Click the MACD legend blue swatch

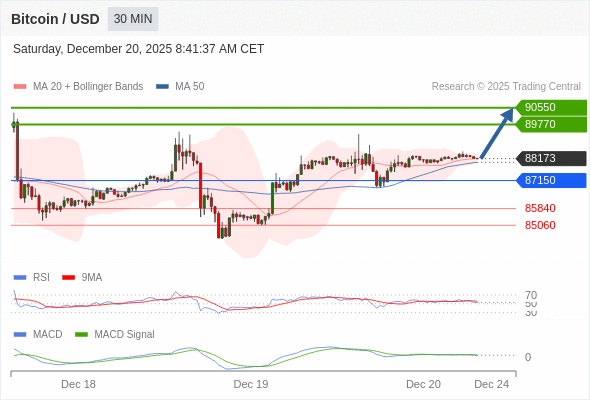(20, 335)
